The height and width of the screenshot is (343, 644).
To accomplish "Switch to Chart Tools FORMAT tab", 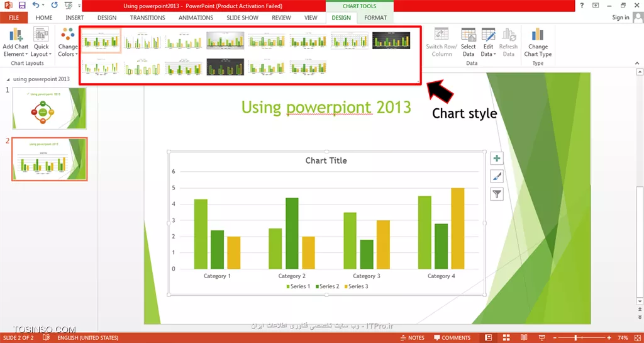I will point(375,18).
